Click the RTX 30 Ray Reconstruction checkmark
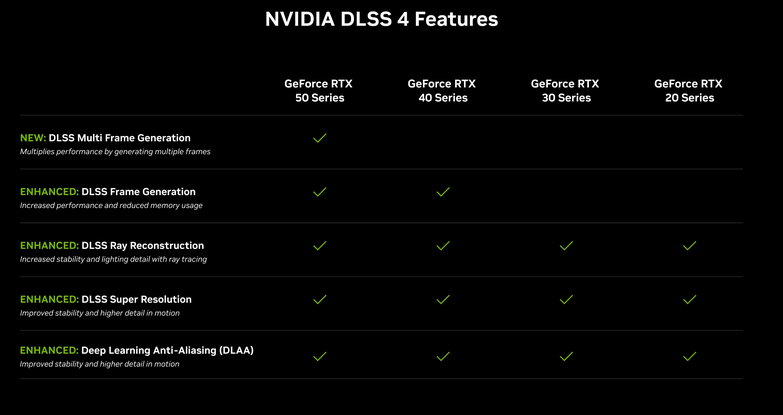Screen dimensions: 783x415 tap(566, 246)
